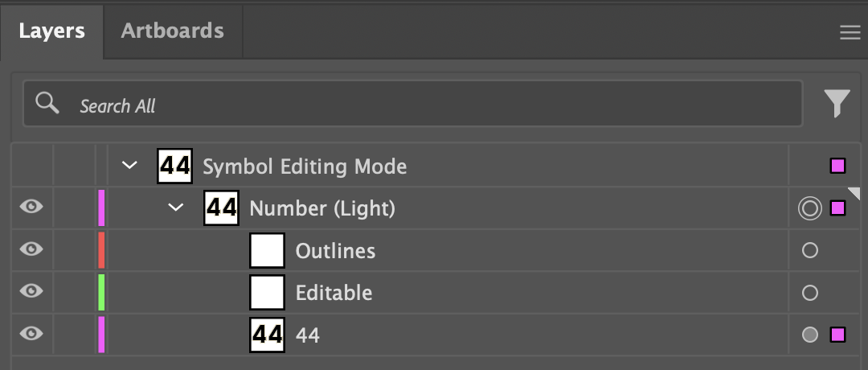868x370 pixels.
Task: Click the Search All input field
Action: 434,105
